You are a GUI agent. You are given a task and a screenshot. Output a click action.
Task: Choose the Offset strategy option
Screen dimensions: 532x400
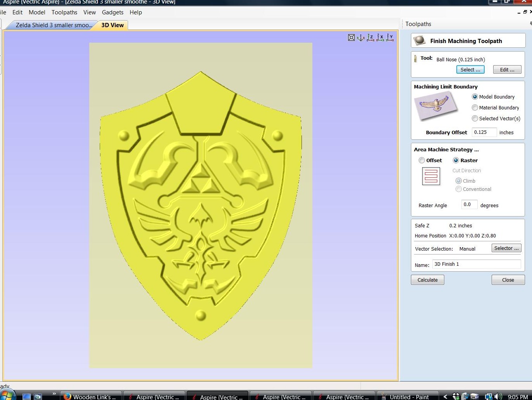(x=422, y=160)
